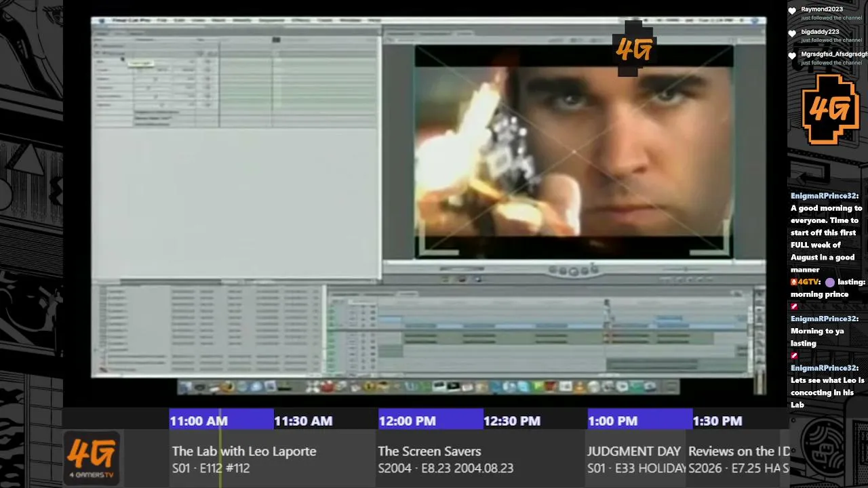Screen dimensions: 868x488
Task: Open The Screen Savers program listing
Action: 479,460
